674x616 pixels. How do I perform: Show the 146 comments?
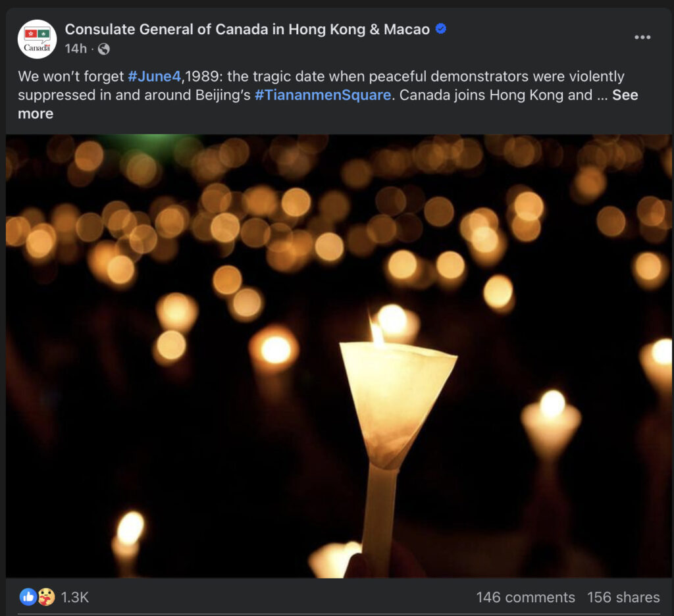[525, 597]
